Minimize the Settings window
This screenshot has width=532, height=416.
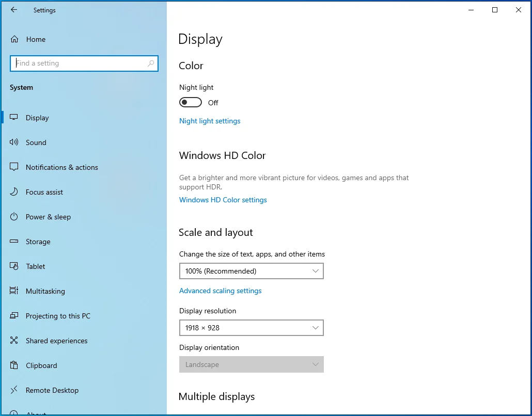pos(471,10)
